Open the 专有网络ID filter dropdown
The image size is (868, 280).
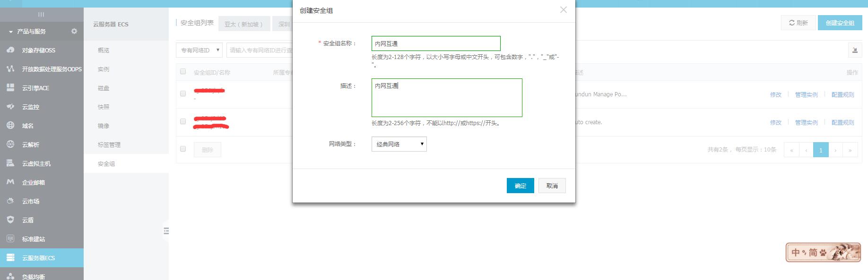[x=199, y=50]
